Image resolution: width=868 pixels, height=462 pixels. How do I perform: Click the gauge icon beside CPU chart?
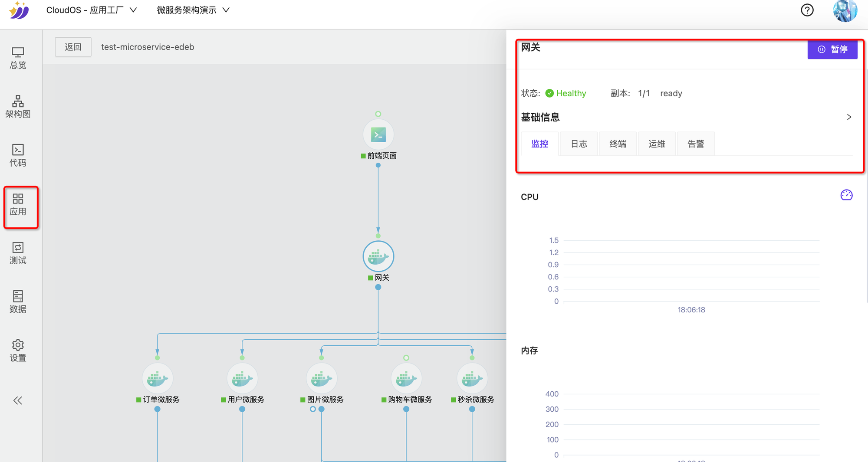[x=846, y=195]
